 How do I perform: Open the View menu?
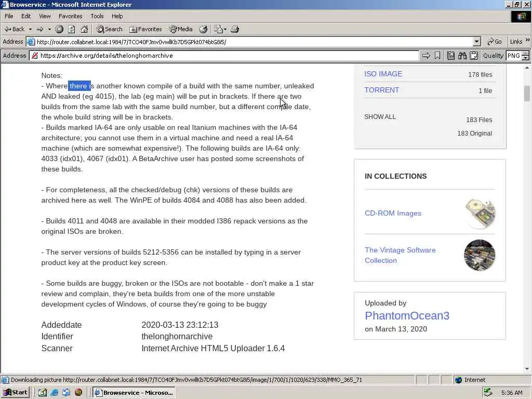[x=45, y=16]
